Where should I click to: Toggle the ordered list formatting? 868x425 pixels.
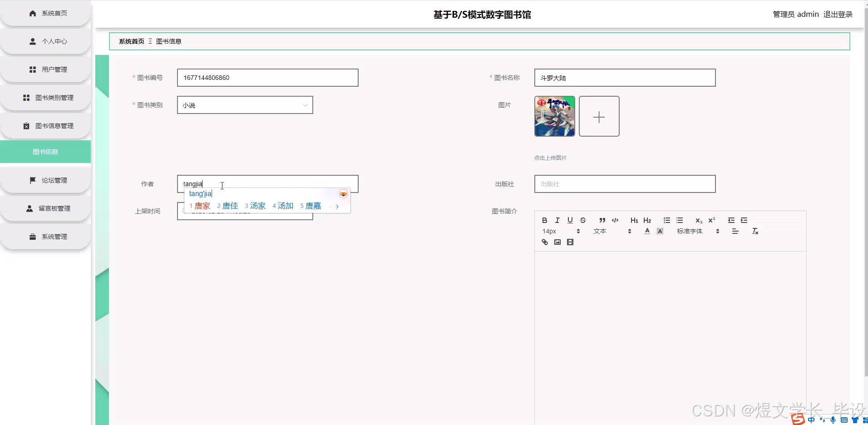666,220
